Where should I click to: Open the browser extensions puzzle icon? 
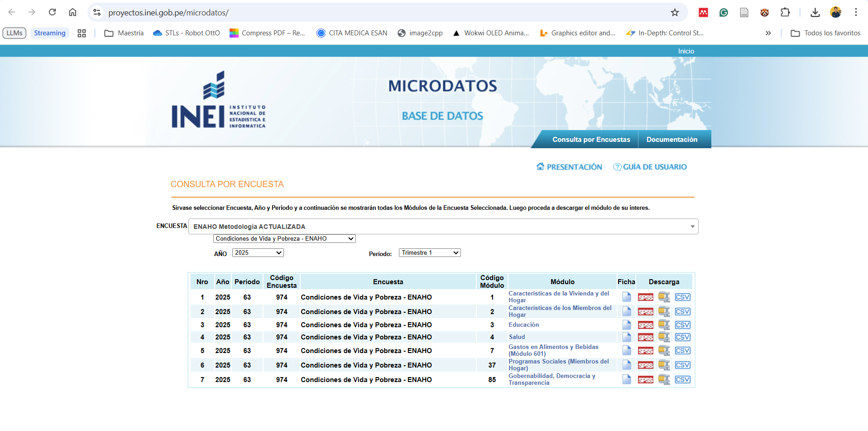(785, 13)
